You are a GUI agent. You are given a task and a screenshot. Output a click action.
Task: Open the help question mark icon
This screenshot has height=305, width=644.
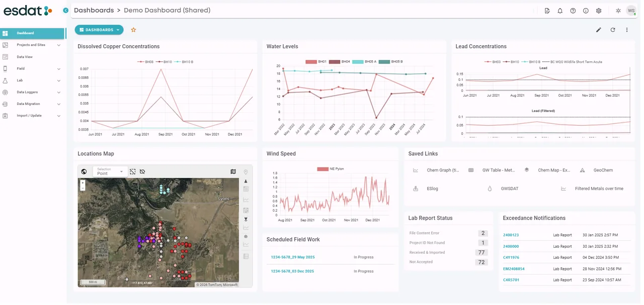[x=573, y=11]
